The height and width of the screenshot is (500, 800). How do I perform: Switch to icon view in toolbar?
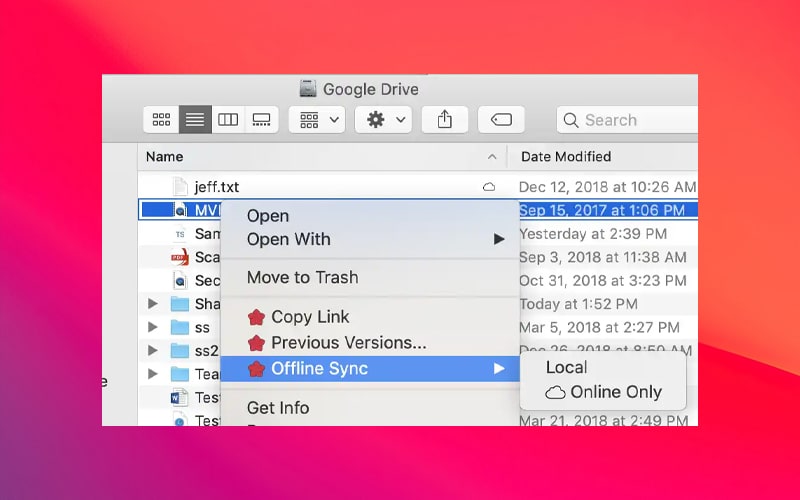click(161, 119)
